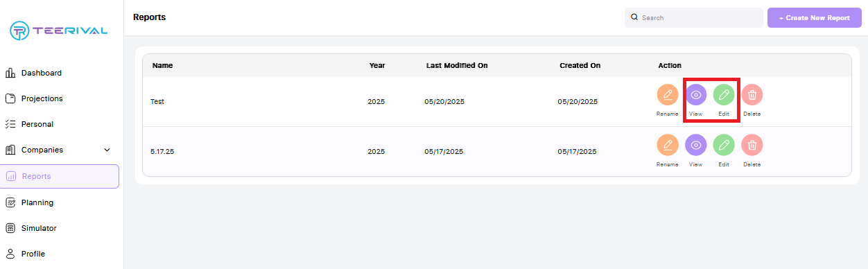View the 5.17.25 report
The height and width of the screenshot is (269, 868).
[x=696, y=145]
